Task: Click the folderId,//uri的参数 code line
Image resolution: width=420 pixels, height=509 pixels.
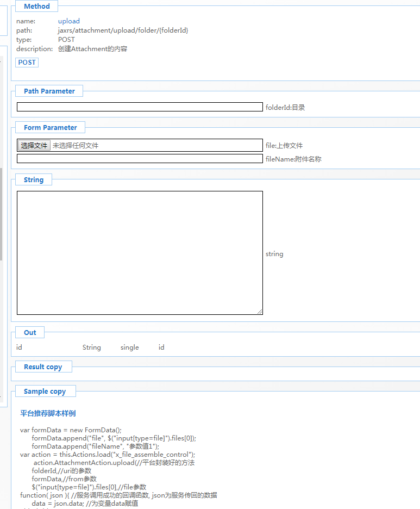Action: 61,471
